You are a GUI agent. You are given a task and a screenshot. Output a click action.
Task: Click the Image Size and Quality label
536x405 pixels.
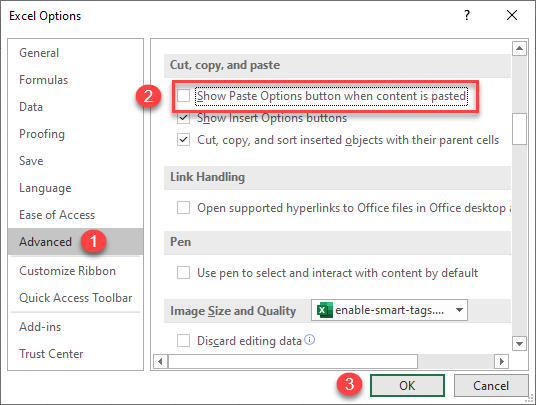[233, 311]
